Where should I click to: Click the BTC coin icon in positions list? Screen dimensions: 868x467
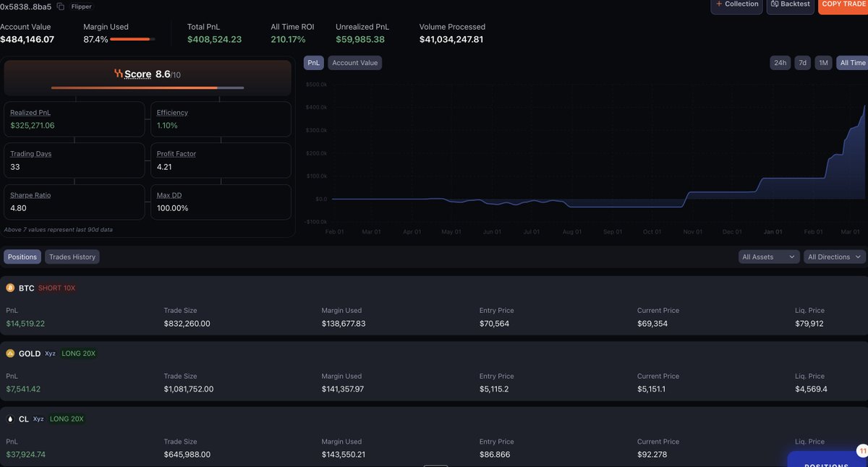pos(9,287)
